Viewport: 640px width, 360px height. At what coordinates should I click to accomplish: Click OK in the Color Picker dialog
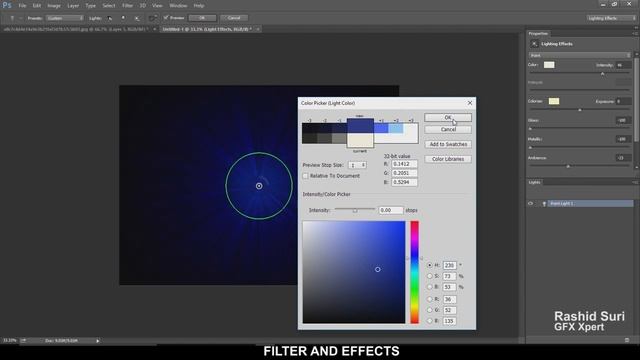click(448, 118)
